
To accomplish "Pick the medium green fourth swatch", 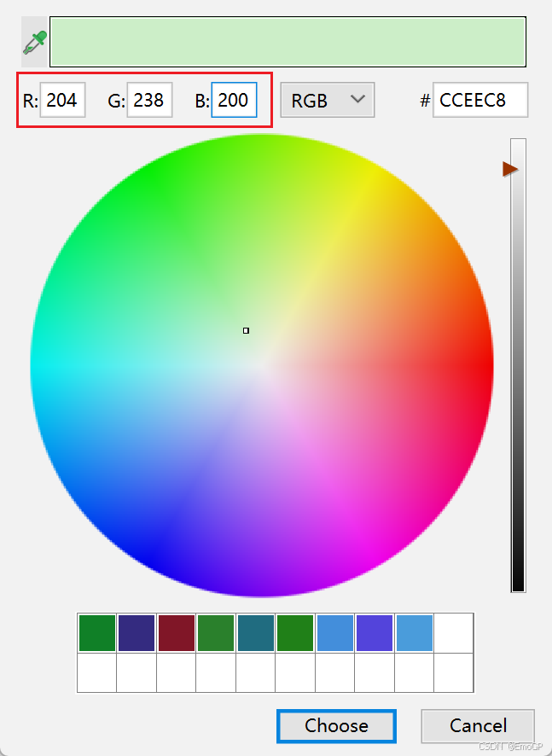I will [x=216, y=633].
